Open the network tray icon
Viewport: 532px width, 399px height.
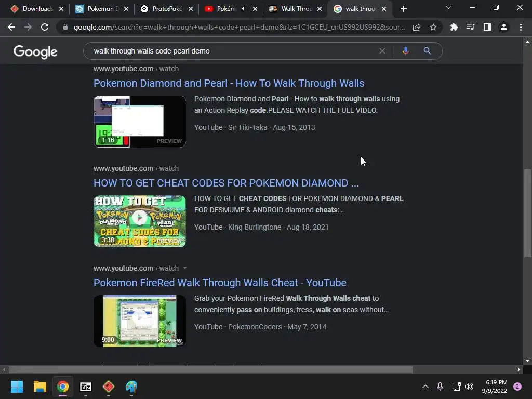pos(456,387)
